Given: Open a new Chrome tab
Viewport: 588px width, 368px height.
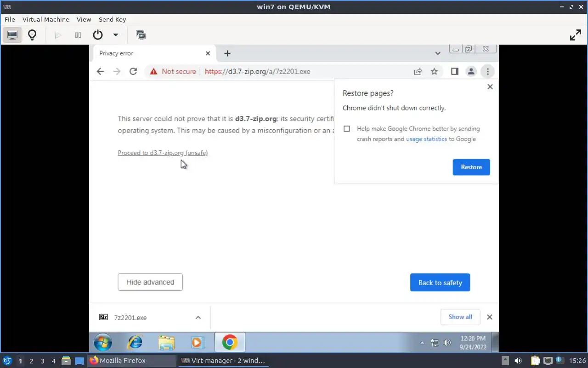Looking at the screenshot, I should tap(227, 53).
